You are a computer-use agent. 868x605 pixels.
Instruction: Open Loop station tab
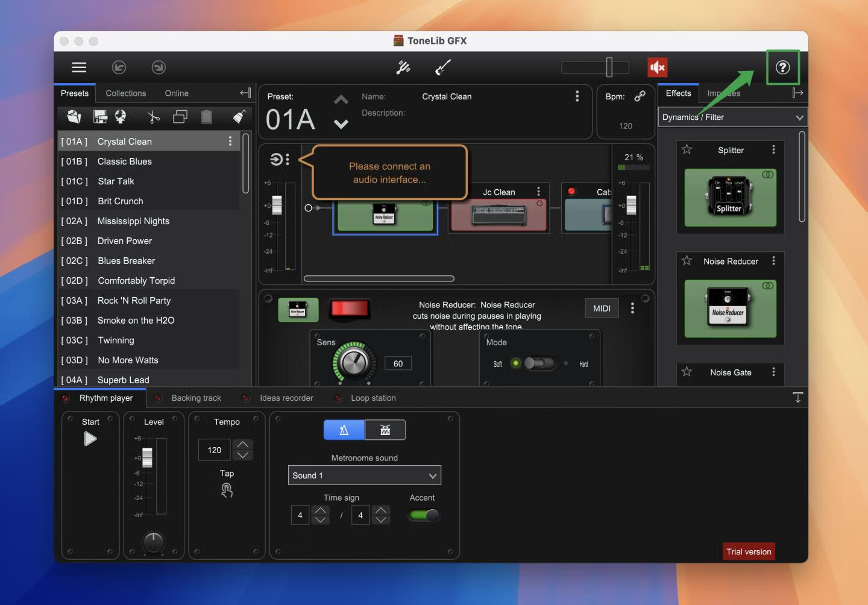click(373, 398)
